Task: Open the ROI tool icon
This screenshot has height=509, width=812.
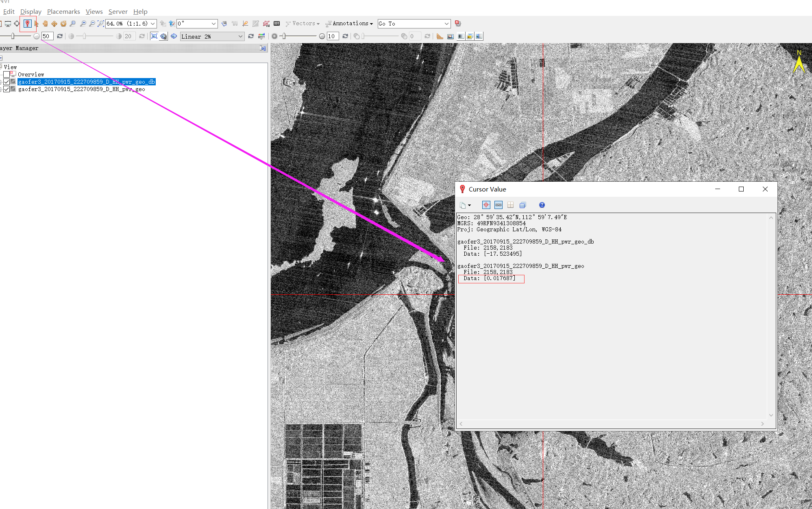Action: (266, 24)
